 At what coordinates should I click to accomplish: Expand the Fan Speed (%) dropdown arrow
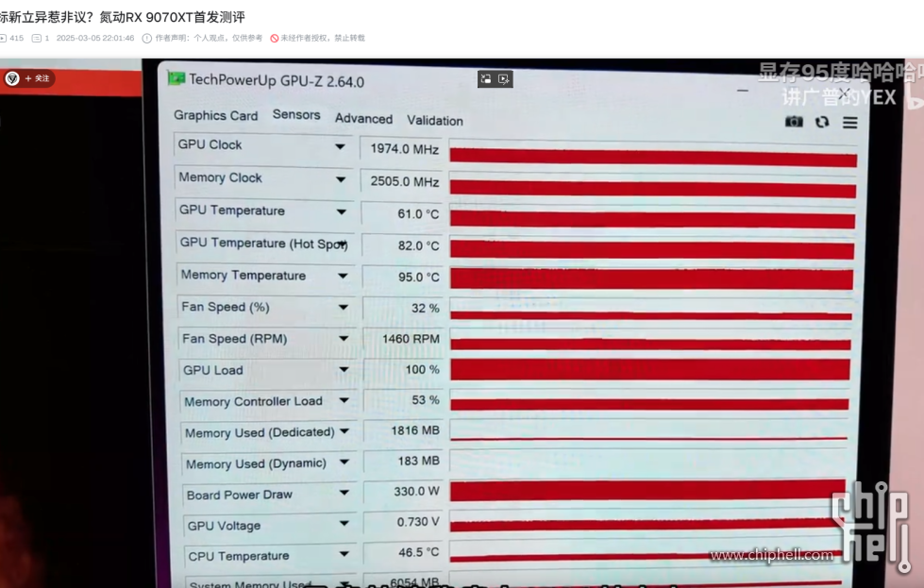[343, 307]
